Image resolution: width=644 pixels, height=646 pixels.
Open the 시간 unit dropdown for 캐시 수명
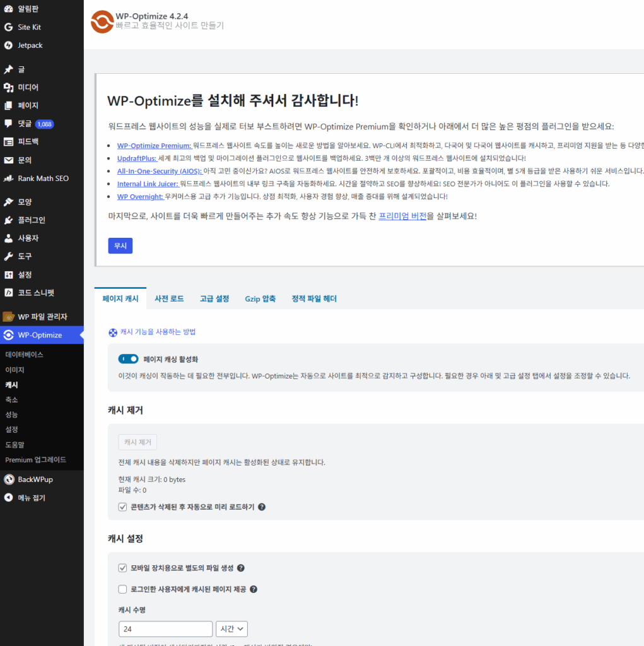pyautogui.click(x=231, y=629)
